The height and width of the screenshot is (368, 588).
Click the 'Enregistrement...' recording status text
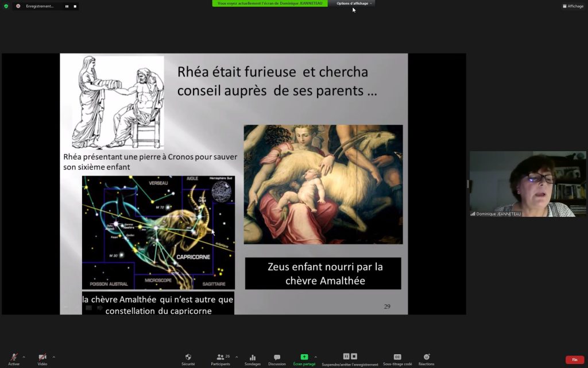pos(40,6)
